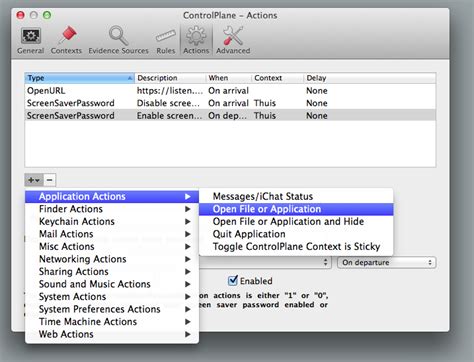Select the ScreenSaverPassword row with Disable description
The height and width of the screenshot is (362, 474).
click(x=230, y=103)
